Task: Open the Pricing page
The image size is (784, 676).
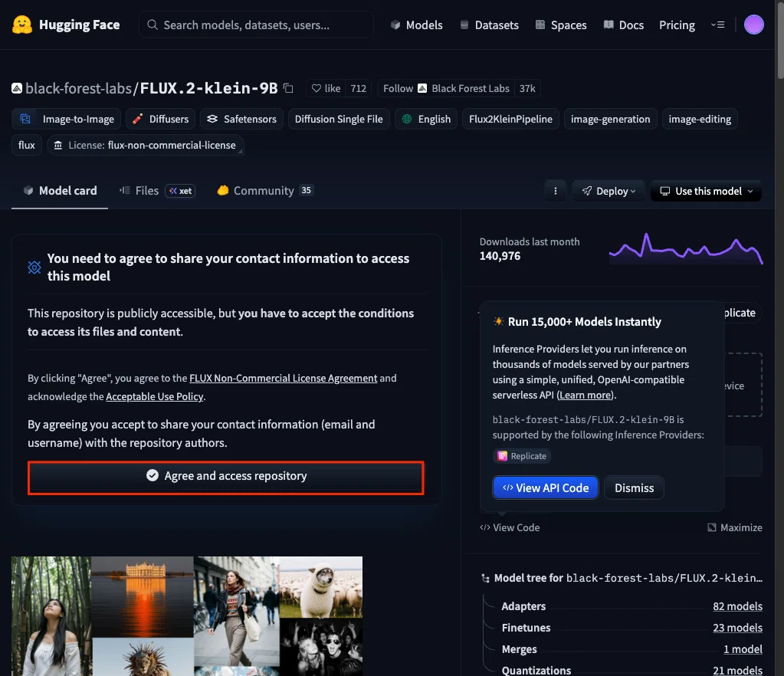Action: [x=677, y=25]
